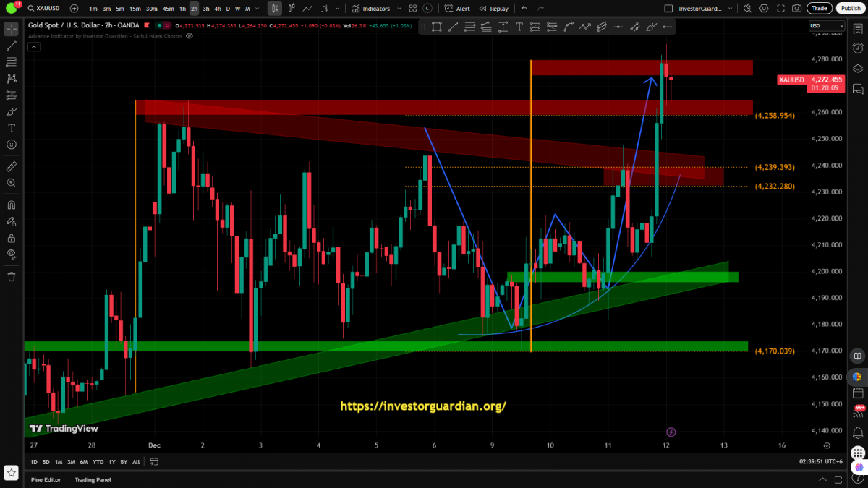Image resolution: width=868 pixels, height=488 pixels.
Task: Take a chart snapshot with camera icon
Action: [796, 9]
